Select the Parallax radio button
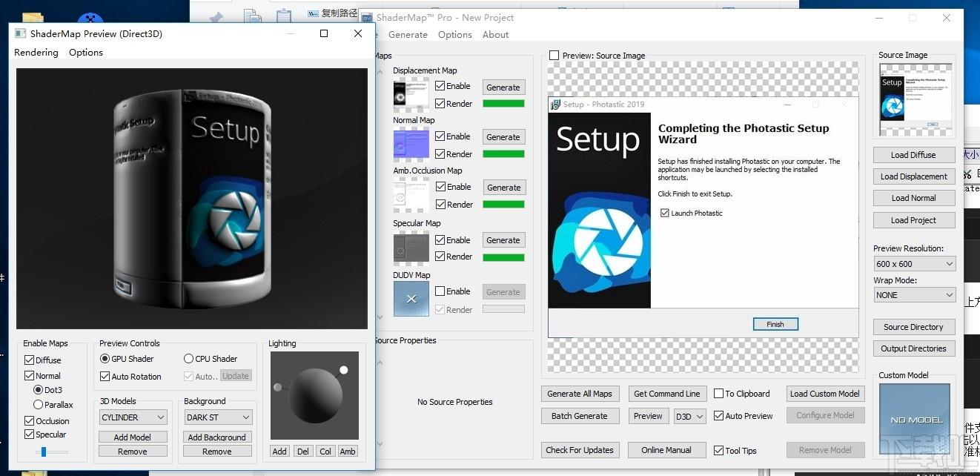The width and height of the screenshot is (980, 476). [x=39, y=405]
